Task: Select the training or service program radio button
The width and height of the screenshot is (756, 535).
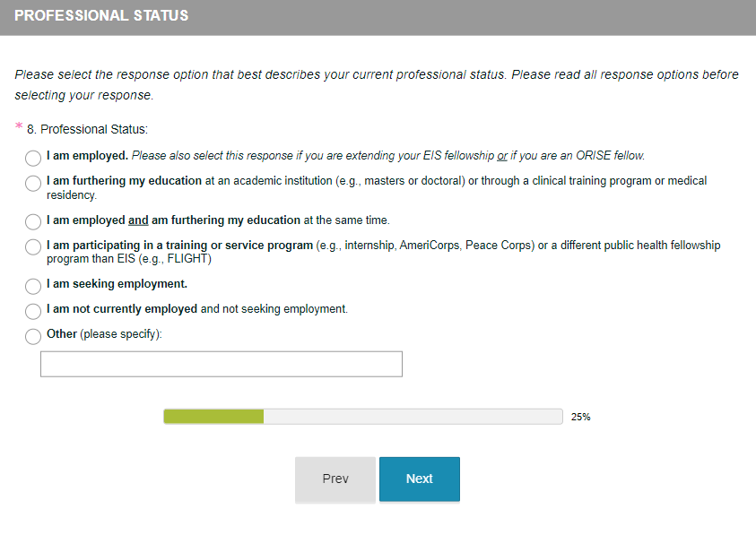Action: [x=33, y=247]
